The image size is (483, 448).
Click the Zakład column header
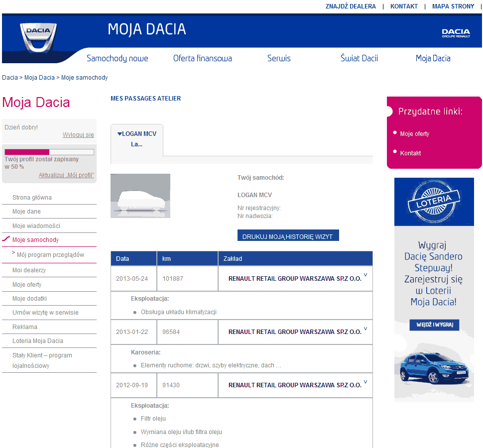(295, 259)
